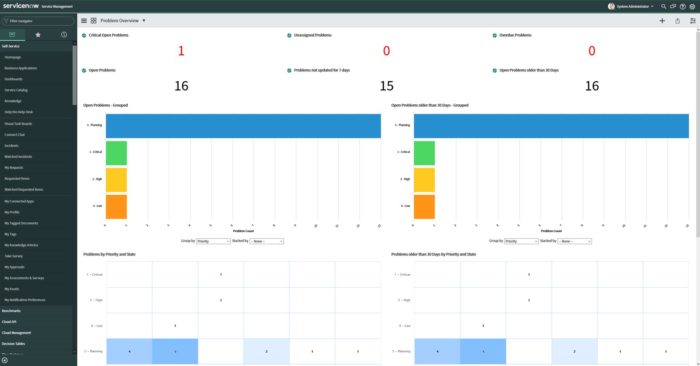
Task: Open Dashboards in navigator
Action: click(x=13, y=79)
